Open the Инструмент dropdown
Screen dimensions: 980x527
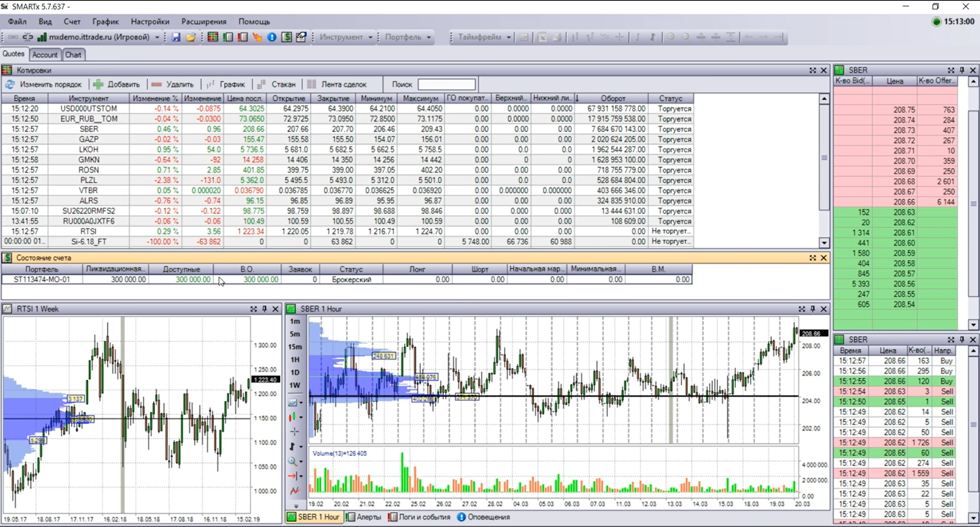pyautogui.click(x=347, y=37)
